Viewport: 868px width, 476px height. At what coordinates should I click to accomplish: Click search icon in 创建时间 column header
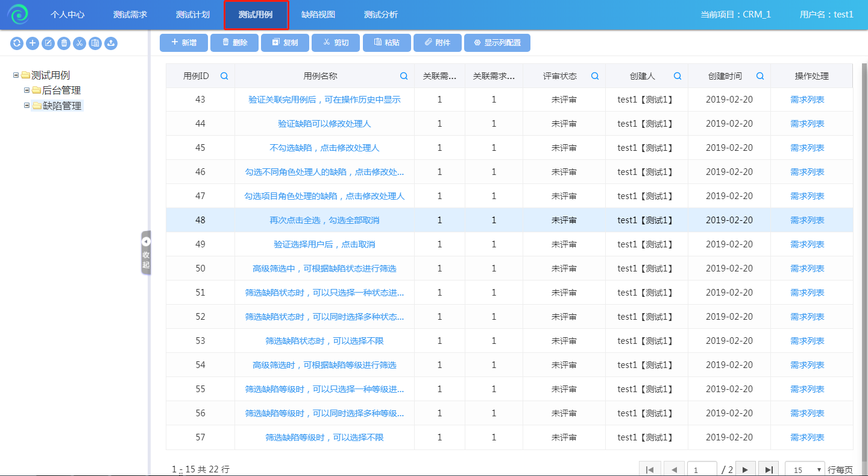pyautogui.click(x=760, y=76)
